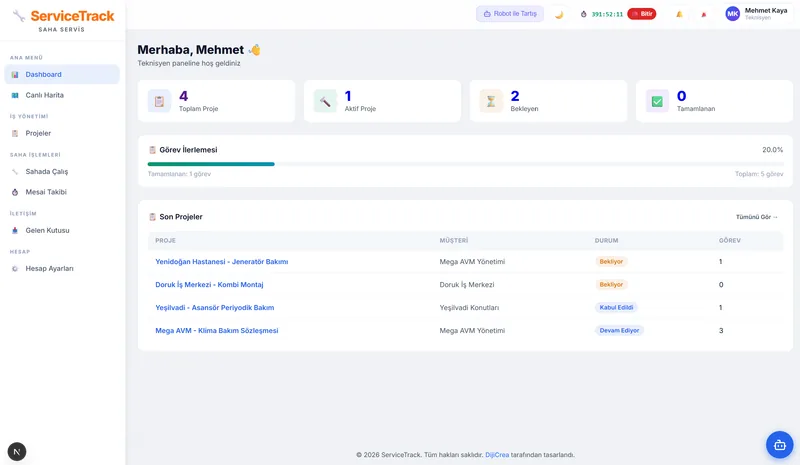Click the Aktif Proje count 1

(348, 96)
